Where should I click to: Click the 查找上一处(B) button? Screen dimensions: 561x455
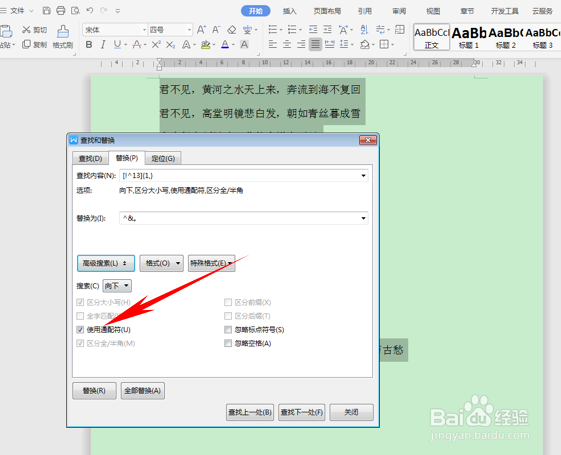pos(250,412)
